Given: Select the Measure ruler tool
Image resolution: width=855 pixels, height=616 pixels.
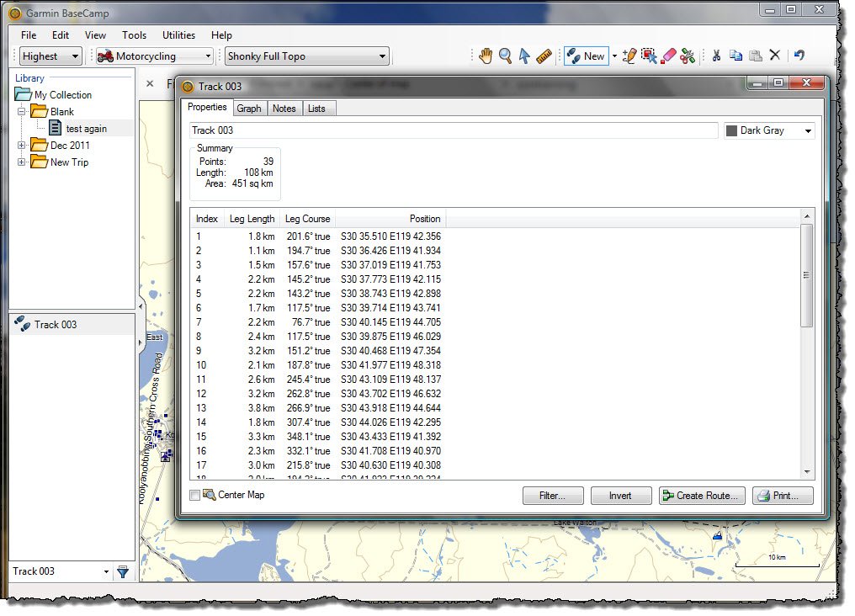Looking at the screenshot, I should point(544,56).
